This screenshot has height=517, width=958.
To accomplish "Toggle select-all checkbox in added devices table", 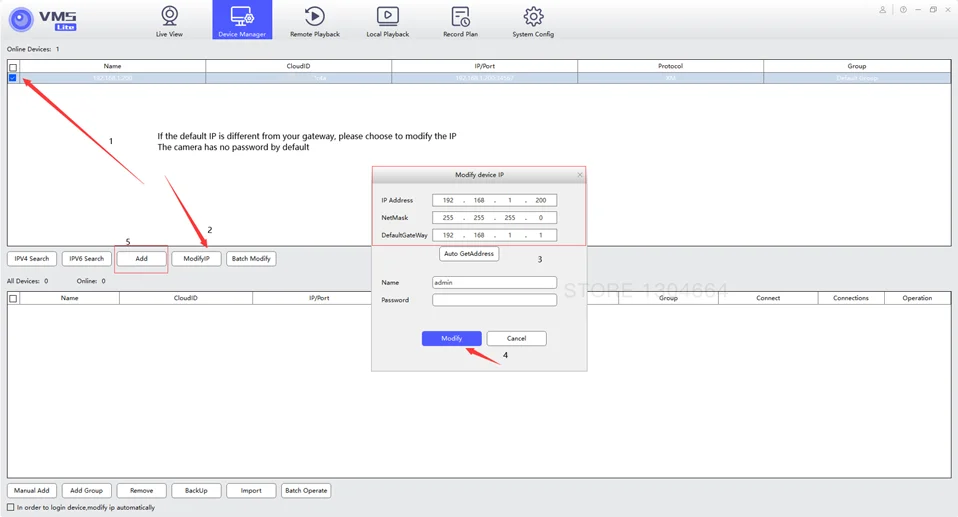I will tap(13, 298).
